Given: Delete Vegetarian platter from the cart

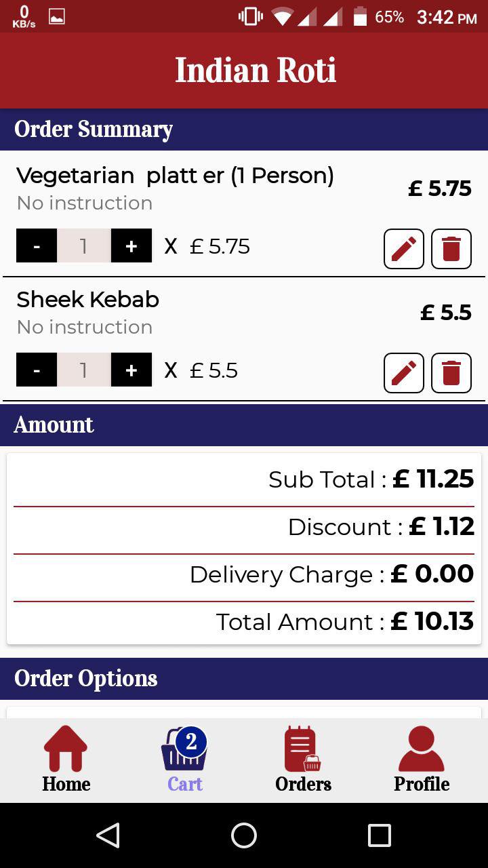Looking at the screenshot, I should [451, 249].
